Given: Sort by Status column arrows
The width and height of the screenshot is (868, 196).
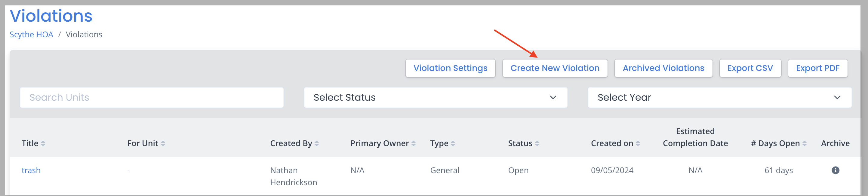Looking at the screenshot, I should (x=537, y=143).
